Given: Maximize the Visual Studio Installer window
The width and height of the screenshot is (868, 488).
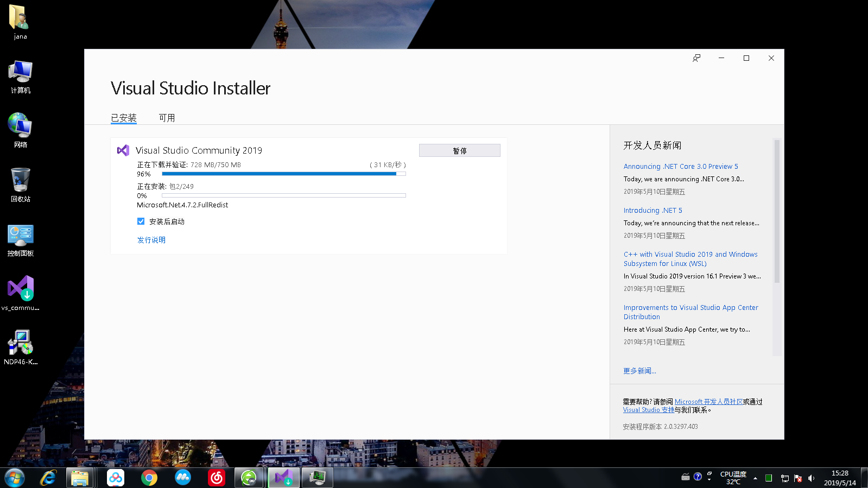Looking at the screenshot, I should (x=746, y=58).
